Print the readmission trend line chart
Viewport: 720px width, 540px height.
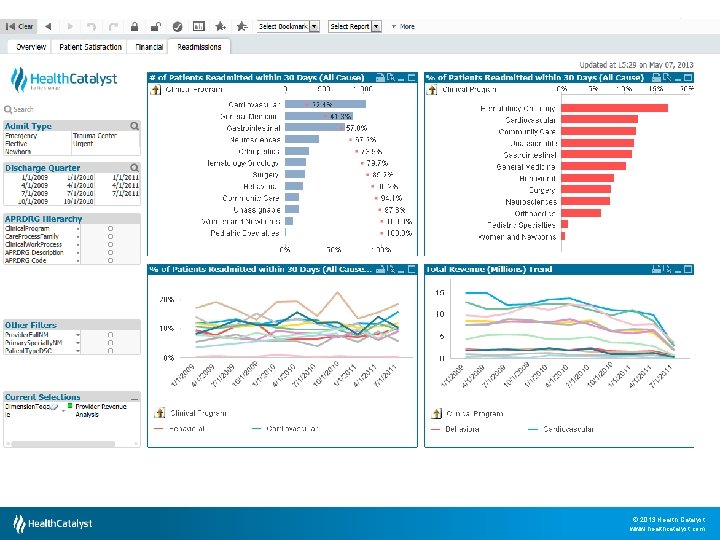(380, 269)
